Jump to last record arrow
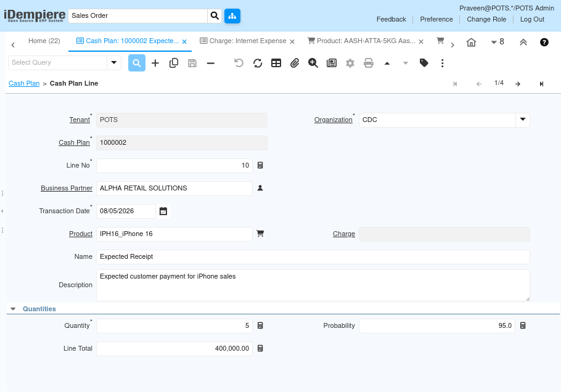Image resolution: width=561 pixels, height=392 pixels. (x=541, y=84)
